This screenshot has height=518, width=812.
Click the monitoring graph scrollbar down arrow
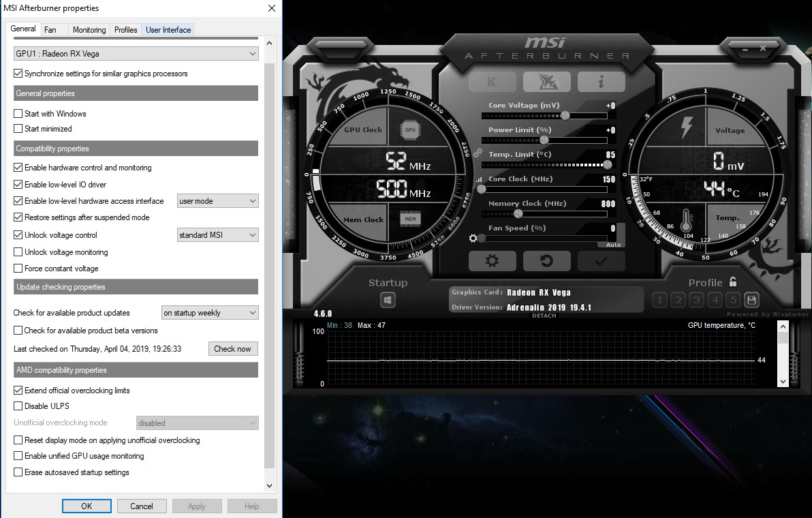(783, 381)
